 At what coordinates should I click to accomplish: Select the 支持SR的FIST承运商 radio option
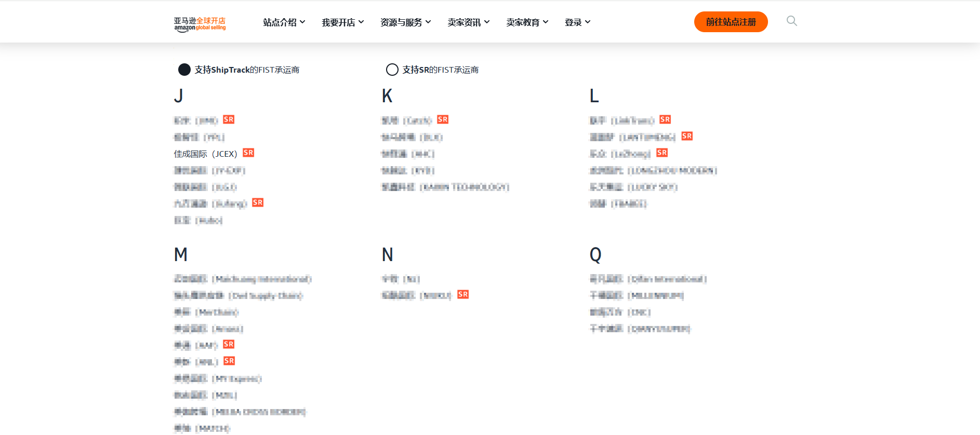pyautogui.click(x=392, y=70)
